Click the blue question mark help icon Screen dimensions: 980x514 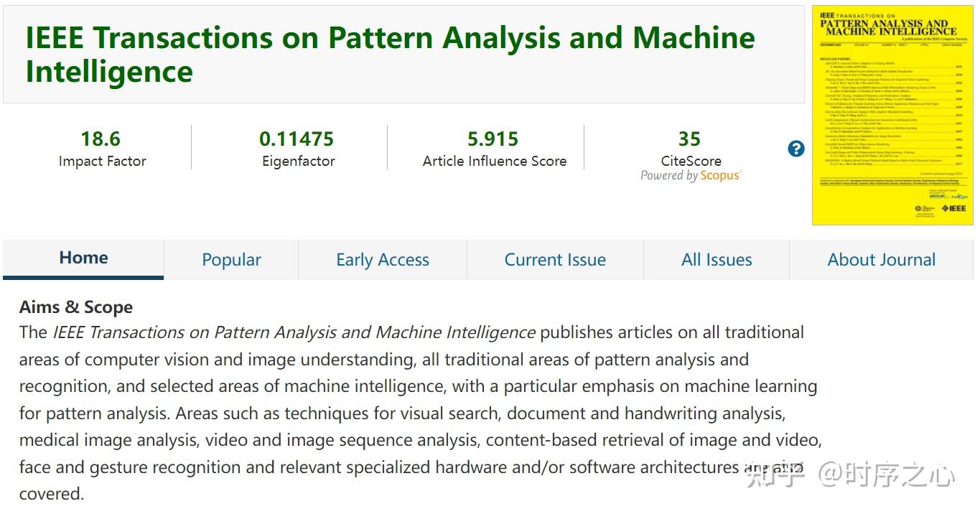(x=796, y=149)
